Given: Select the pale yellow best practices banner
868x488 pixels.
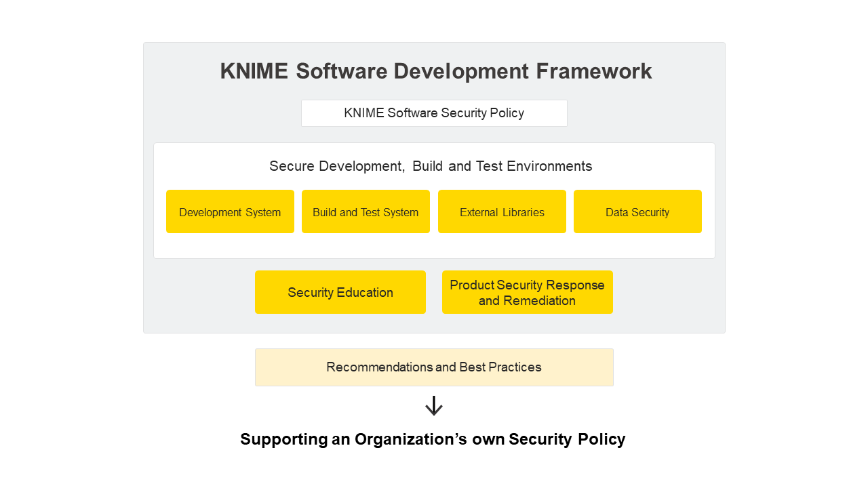Looking at the screenshot, I should click(434, 367).
